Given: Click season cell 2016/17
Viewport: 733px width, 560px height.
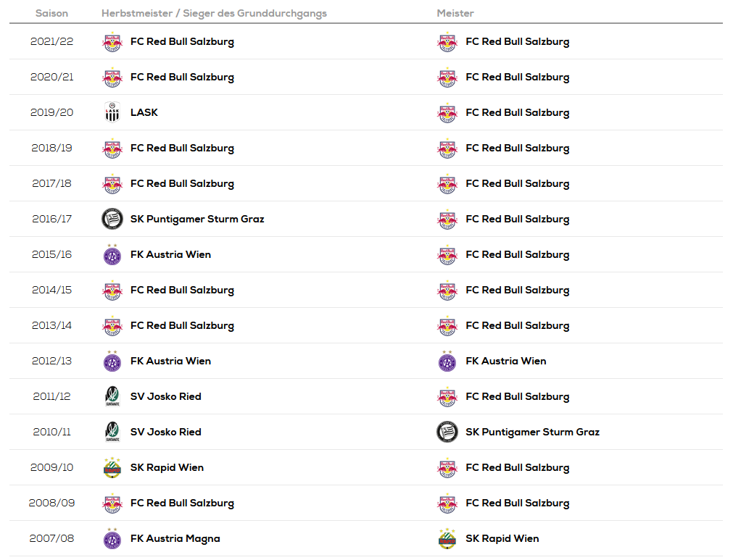Looking at the screenshot, I should tap(52, 219).
